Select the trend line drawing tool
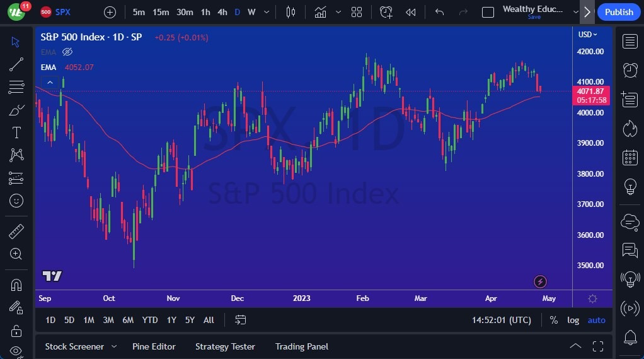Image resolution: width=644 pixels, height=359 pixels. (x=16, y=64)
